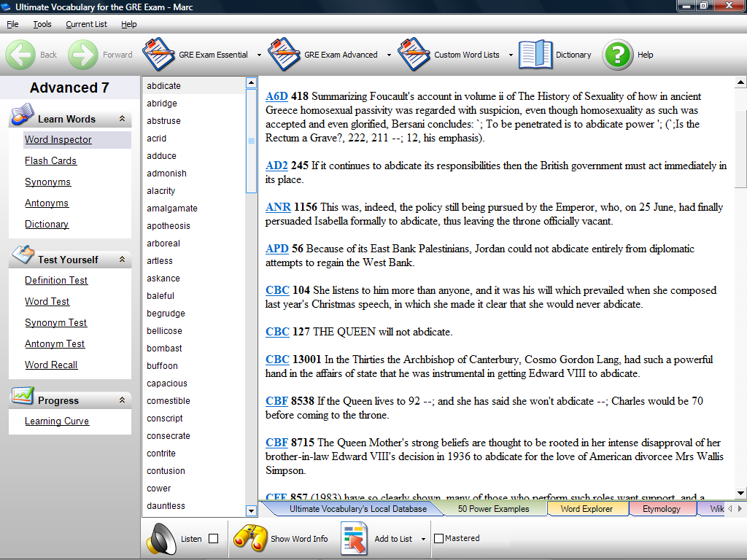Open Flash Cards link
Image resolution: width=747 pixels, height=560 pixels.
tap(50, 160)
